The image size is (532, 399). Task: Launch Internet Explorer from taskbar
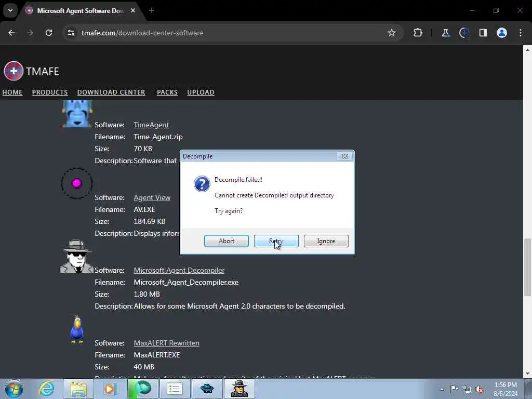pyautogui.click(x=46, y=389)
